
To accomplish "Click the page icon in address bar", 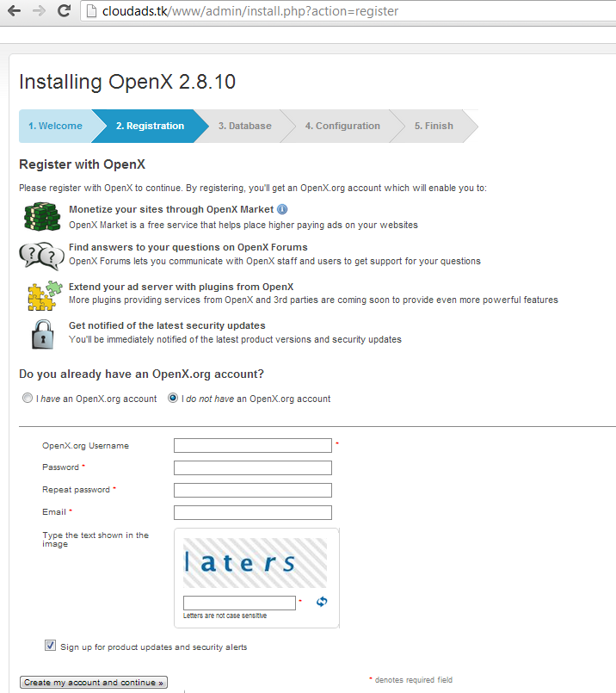I will click(x=91, y=11).
